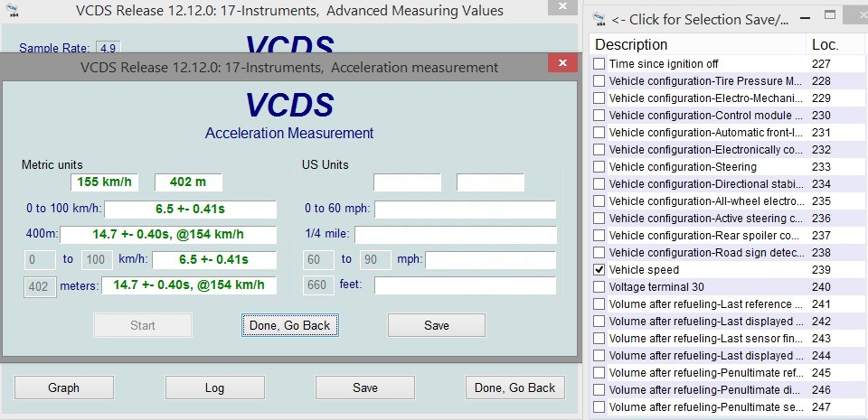This screenshot has height=420, width=868.
Task: Tick Vehicle configuration-Road sign detec checkbox
Action: pyautogui.click(x=599, y=252)
